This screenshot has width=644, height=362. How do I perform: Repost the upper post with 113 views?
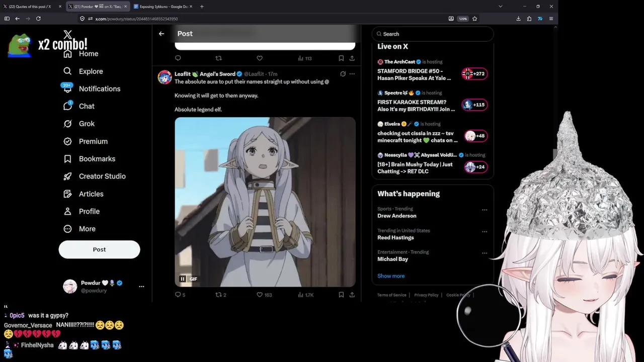click(x=218, y=58)
